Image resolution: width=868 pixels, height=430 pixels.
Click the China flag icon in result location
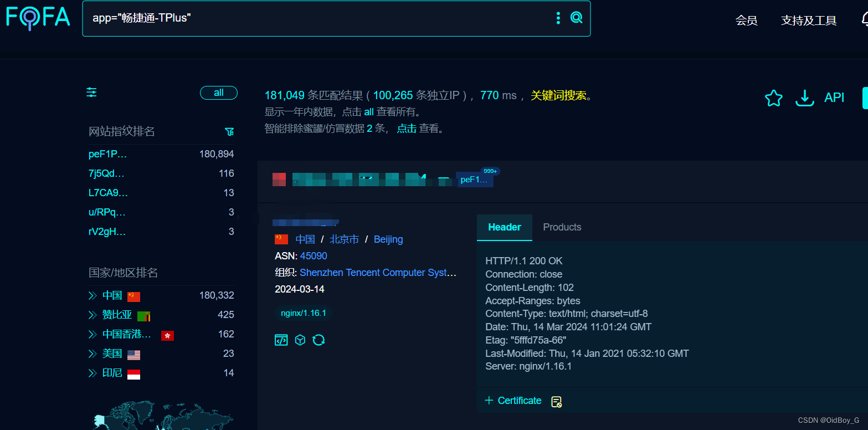tap(281, 239)
